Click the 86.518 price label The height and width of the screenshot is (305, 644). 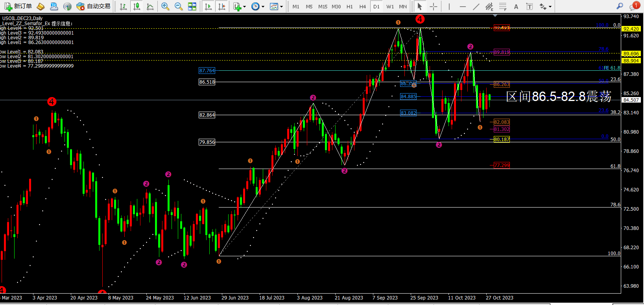(x=207, y=82)
